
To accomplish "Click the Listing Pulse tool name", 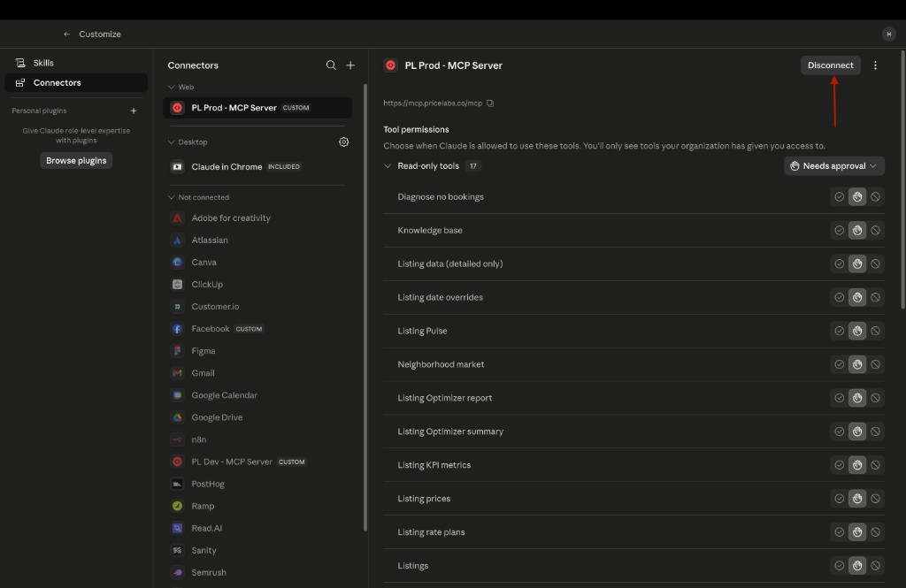I will click(422, 331).
